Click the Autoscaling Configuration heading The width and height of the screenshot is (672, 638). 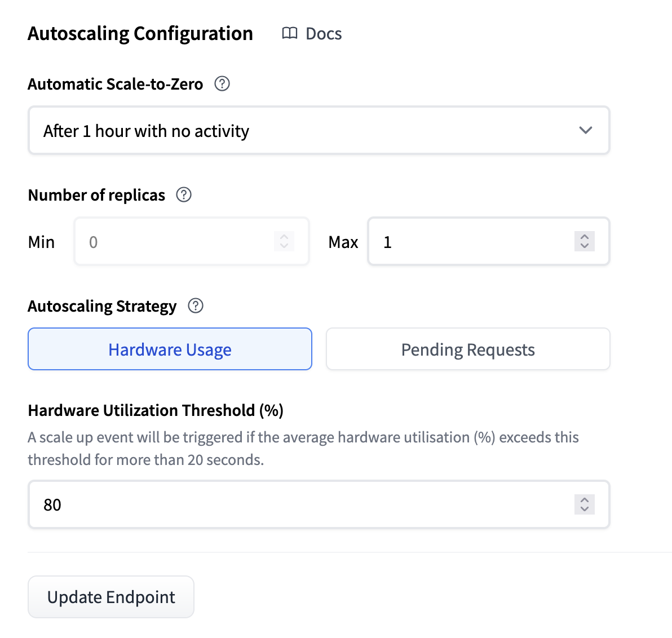tap(140, 33)
